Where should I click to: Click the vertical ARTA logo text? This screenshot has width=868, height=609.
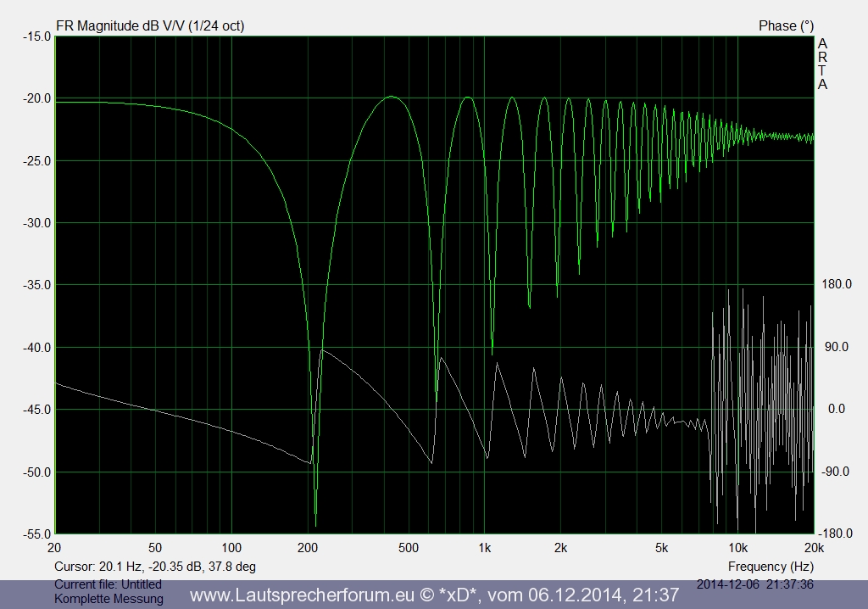pyautogui.click(x=822, y=64)
